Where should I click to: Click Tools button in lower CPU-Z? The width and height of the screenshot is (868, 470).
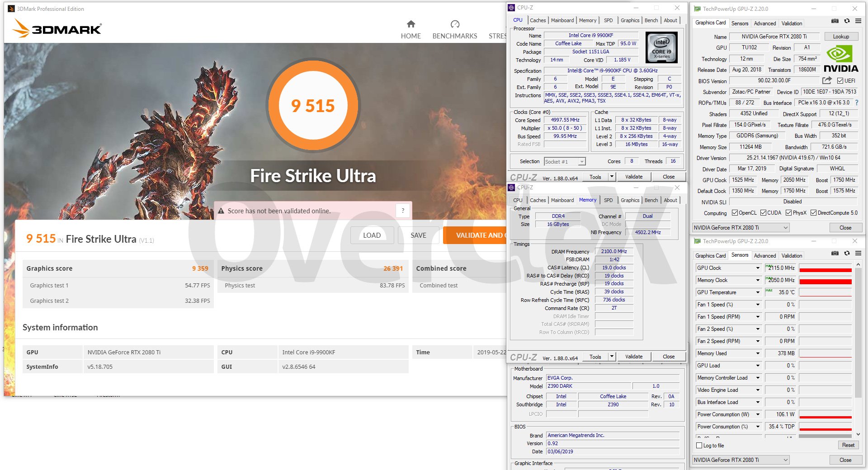pos(595,357)
